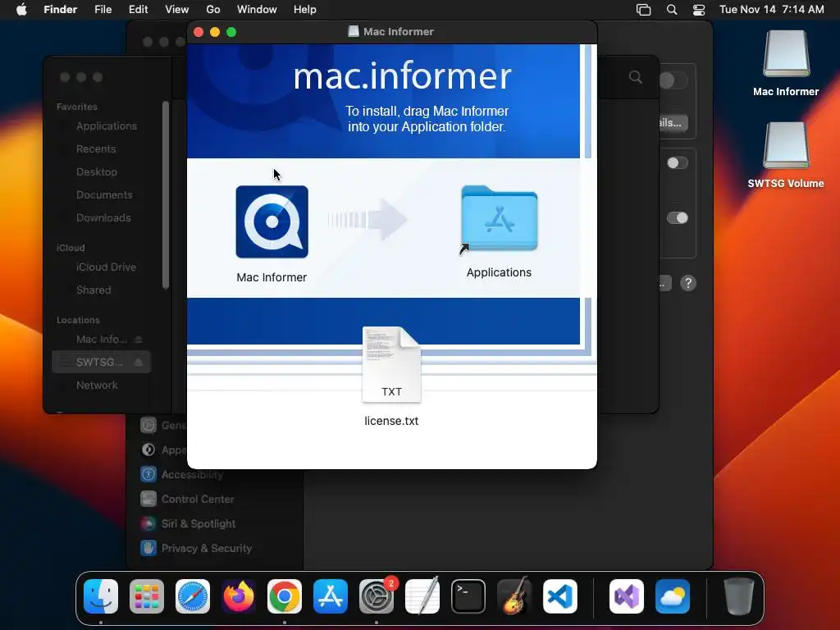Toggle the top switch in System Settings
The width and height of the screenshot is (840, 630).
[673, 81]
